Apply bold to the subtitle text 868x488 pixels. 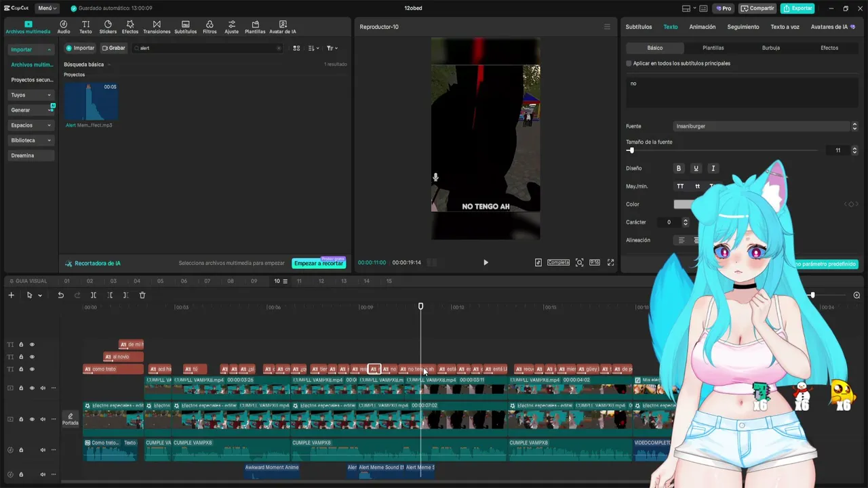pos(678,168)
